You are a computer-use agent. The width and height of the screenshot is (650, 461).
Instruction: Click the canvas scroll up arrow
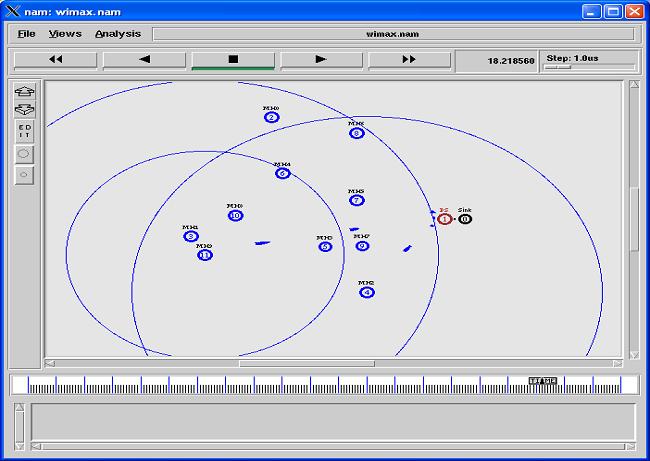(634, 85)
